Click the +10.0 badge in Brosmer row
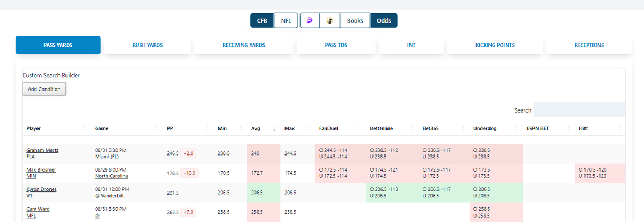Image resolution: width=644 pixels, height=222 pixels. tap(189, 173)
